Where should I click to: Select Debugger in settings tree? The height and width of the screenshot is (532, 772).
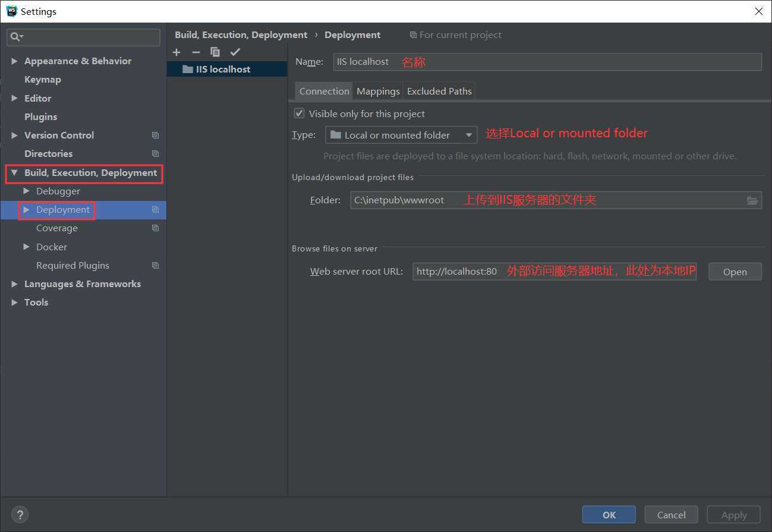tap(58, 191)
